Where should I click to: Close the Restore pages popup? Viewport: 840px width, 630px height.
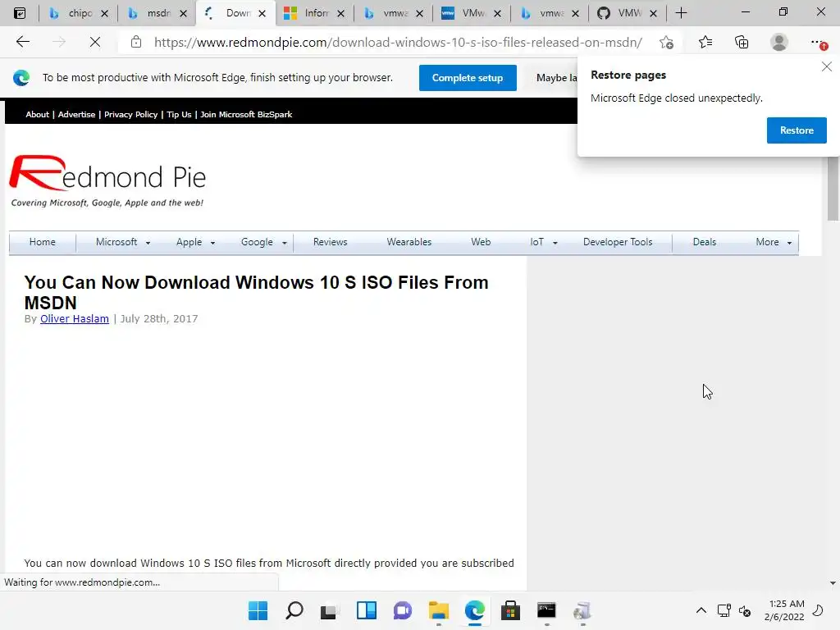click(827, 66)
